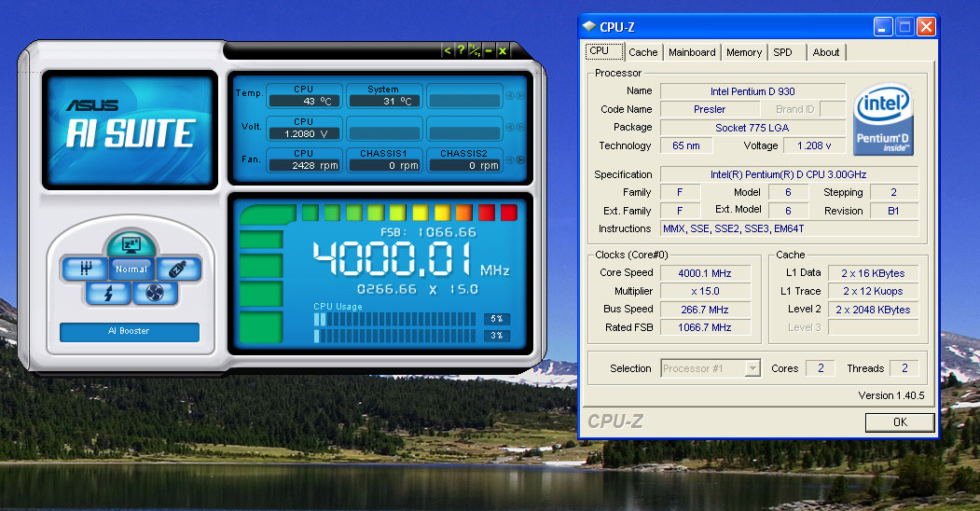This screenshot has width=980, height=511.
Task: Click the 0266.66 x 15.0 multiplier readout
Action: pyautogui.click(x=418, y=289)
